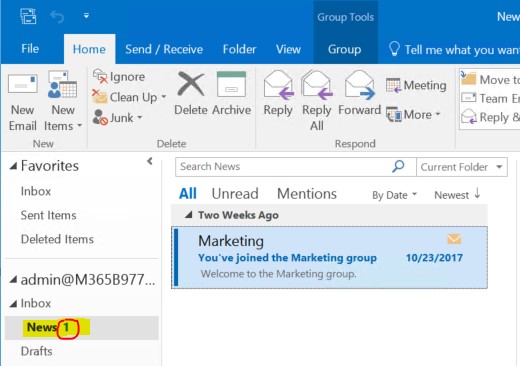Collapse the account's Inbox folder triangle
Viewport: 520px width, 366px height.
click(x=13, y=304)
